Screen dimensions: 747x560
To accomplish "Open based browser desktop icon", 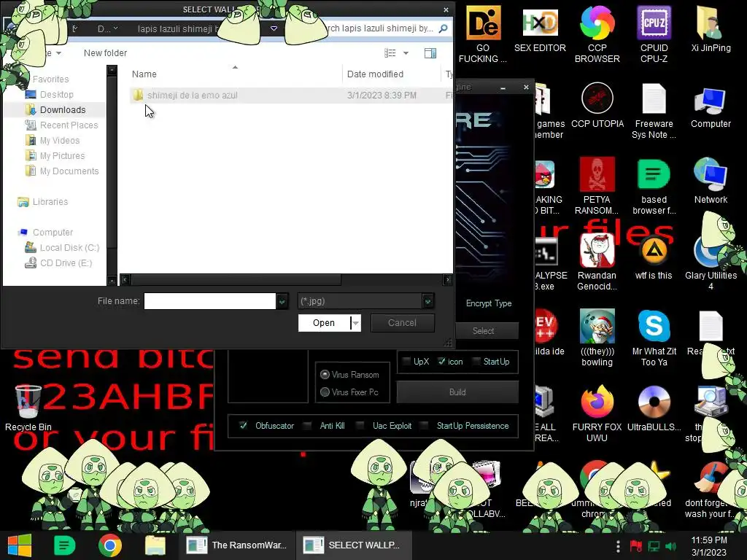I will pyautogui.click(x=654, y=186).
